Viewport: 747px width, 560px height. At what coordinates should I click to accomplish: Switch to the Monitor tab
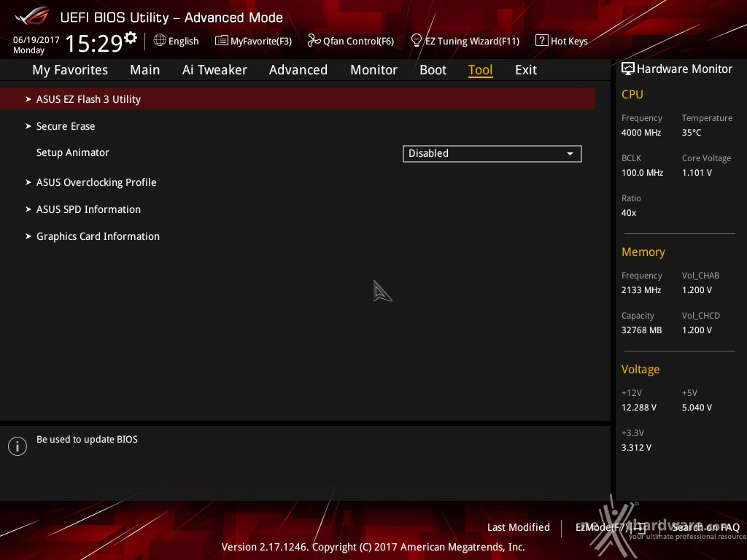pos(373,70)
